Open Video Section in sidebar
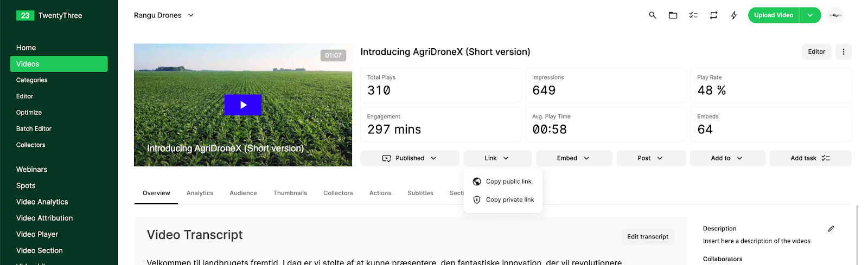 40,251
